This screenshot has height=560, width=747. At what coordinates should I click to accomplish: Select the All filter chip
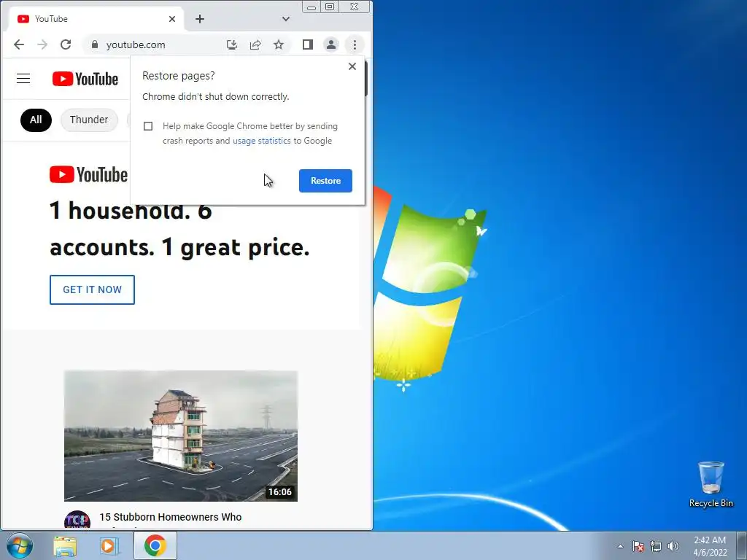[x=36, y=120]
